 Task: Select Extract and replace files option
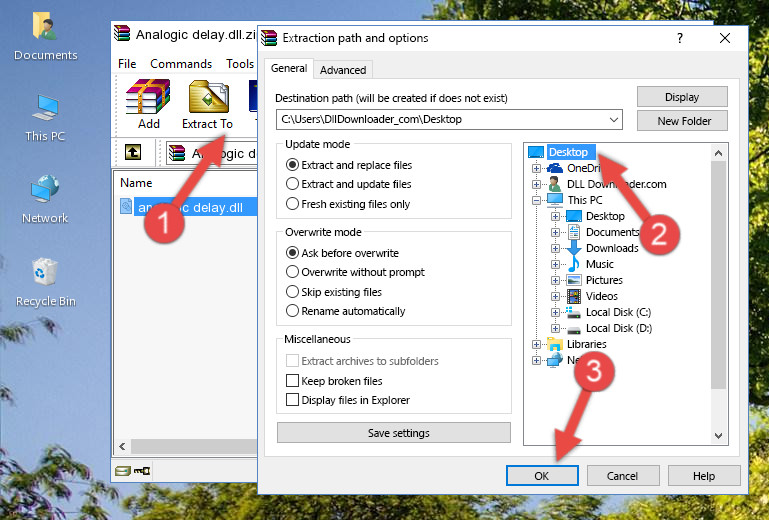[349, 165]
